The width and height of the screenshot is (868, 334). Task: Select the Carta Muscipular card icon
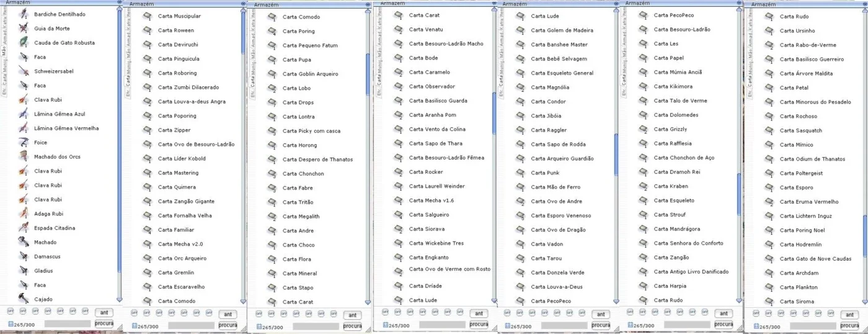click(147, 16)
